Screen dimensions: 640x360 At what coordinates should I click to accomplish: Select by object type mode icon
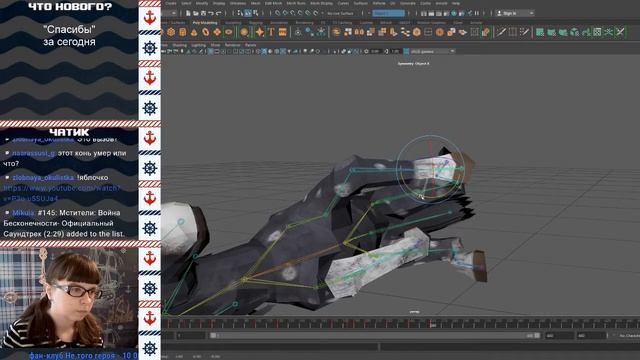click(248, 13)
